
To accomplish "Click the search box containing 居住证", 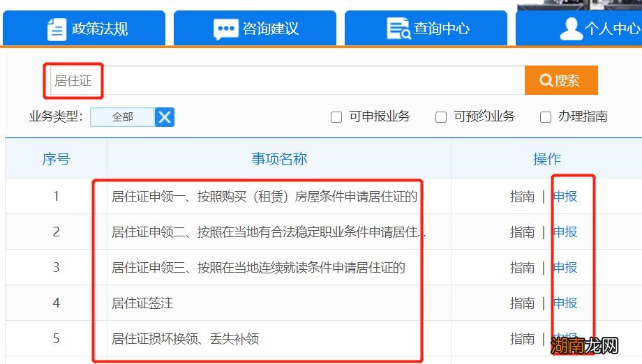I will point(288,81).
